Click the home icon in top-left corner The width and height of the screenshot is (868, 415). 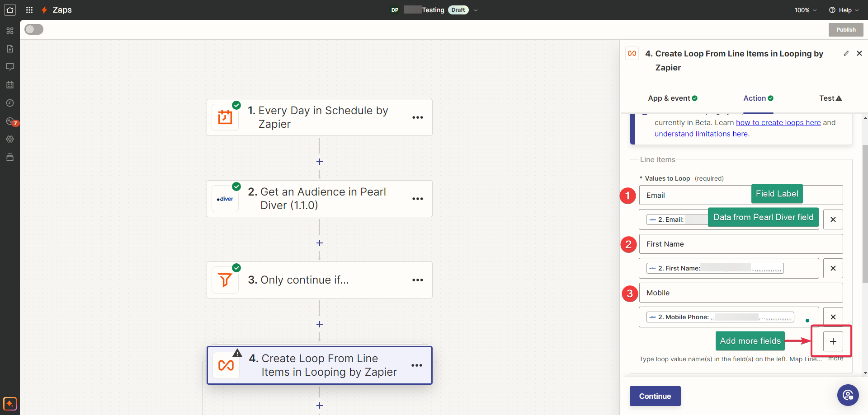click(x=10, y=10)
